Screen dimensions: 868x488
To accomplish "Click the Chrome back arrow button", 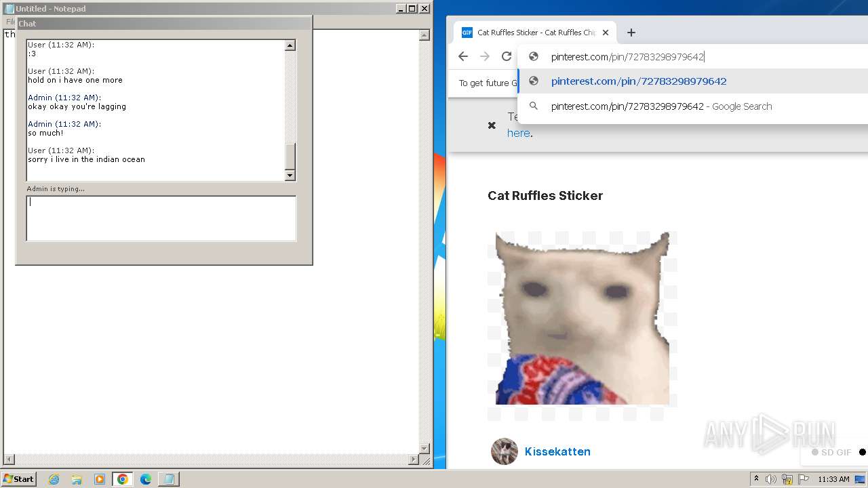I will click(x=463, y=56).
